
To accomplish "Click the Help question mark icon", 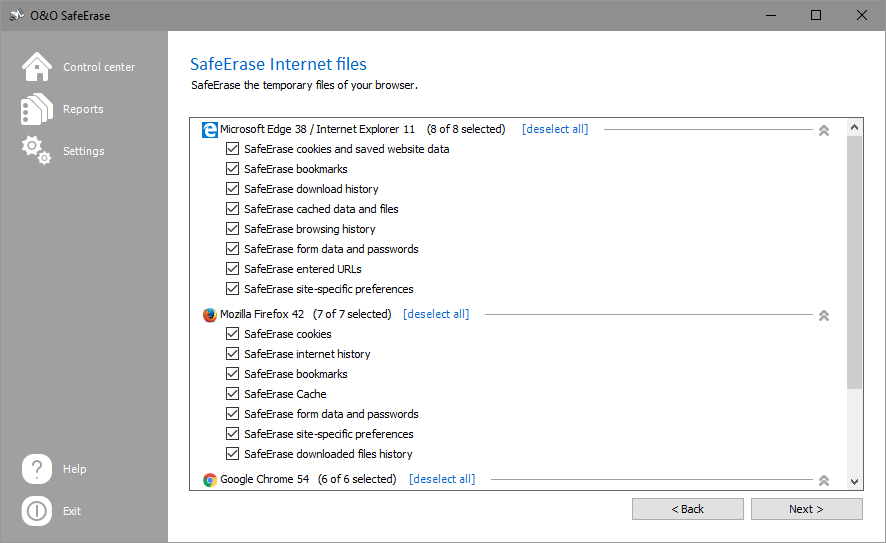I will (37, 469).
